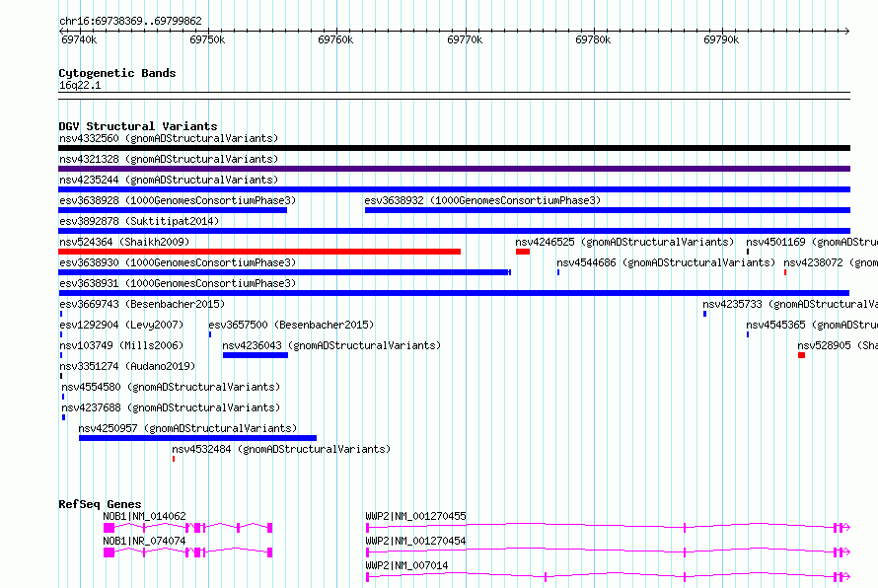The image size is (878, 588).
Task: Click the nsv4250957 variant label
Action: (x=187, y=428)
